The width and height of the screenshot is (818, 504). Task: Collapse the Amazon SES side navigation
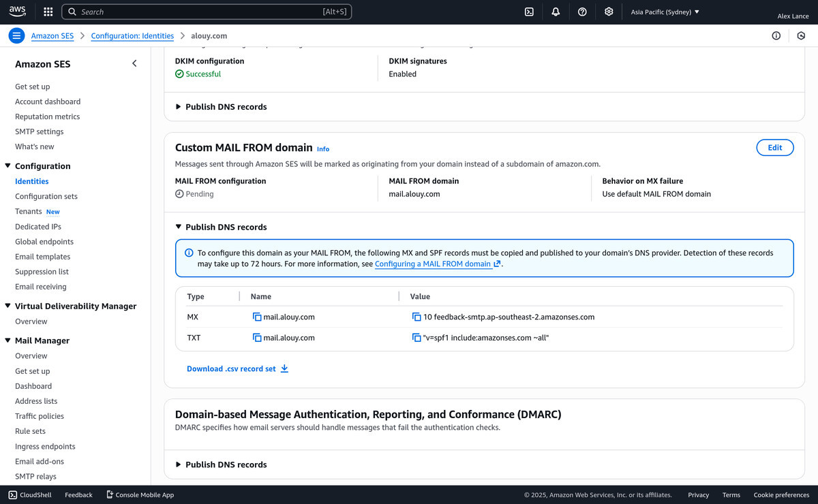[134, 63]
